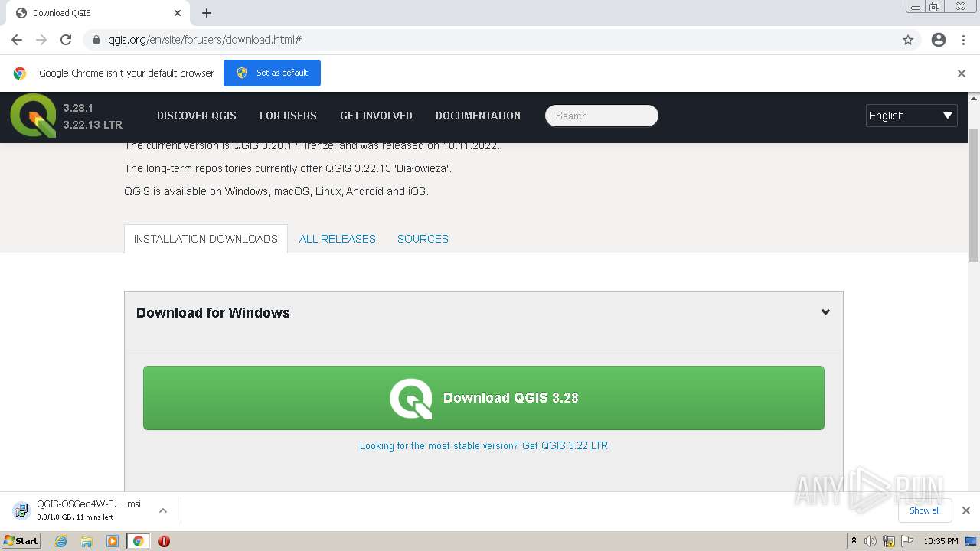Open download item options chevron

click(x=162, y=510)
